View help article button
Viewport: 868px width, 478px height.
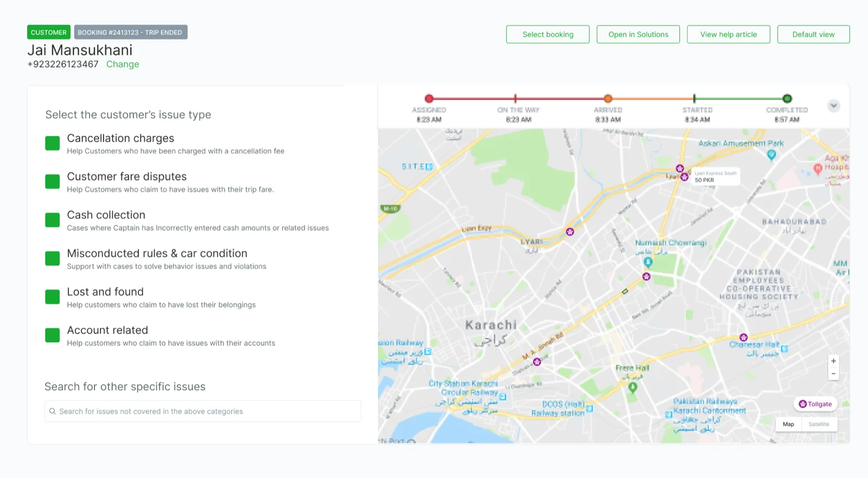pos(729,34)
